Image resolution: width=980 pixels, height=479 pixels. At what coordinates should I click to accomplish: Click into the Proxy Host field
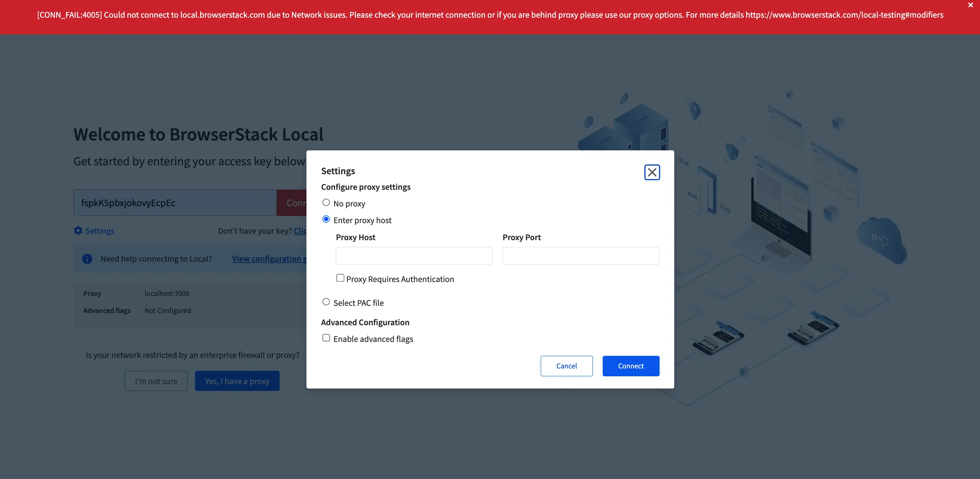[x=414, y=256]
